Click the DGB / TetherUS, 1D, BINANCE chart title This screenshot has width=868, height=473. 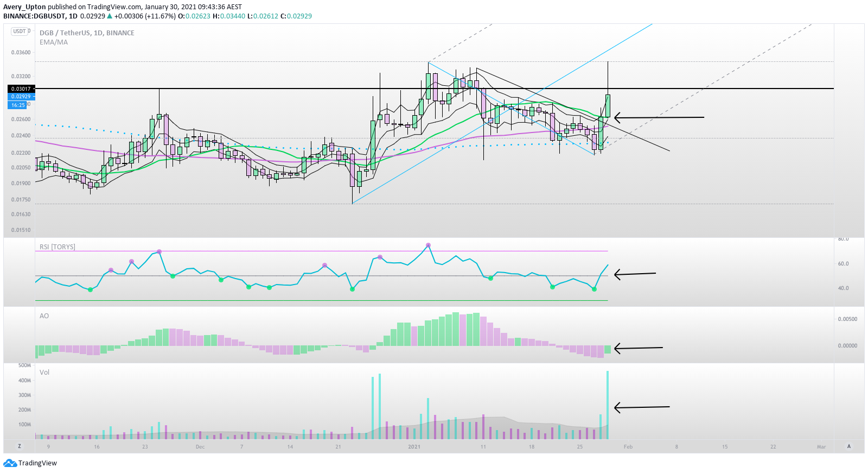click(x=87, y=33)
